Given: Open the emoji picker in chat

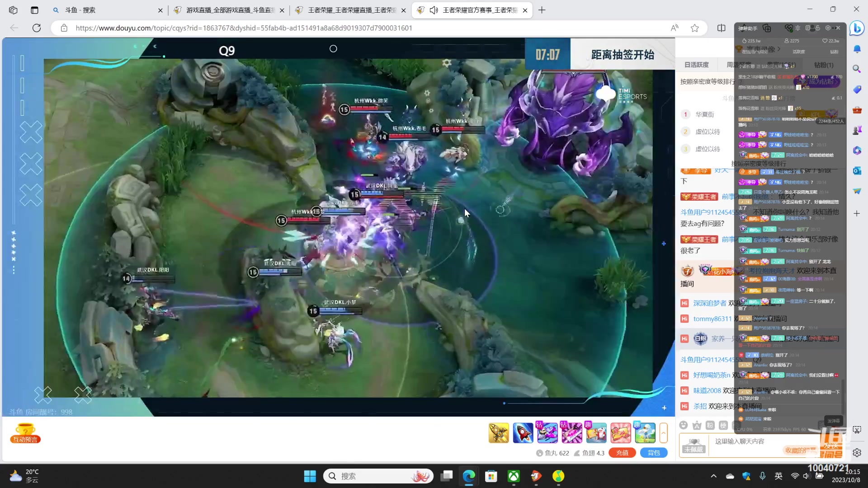Looking at the screenshot, I should click(684, 425).
